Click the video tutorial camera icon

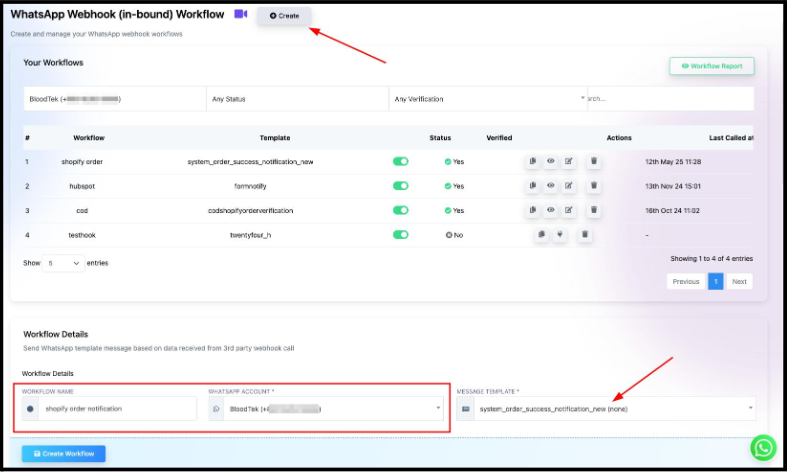click(x=240, y=14)
